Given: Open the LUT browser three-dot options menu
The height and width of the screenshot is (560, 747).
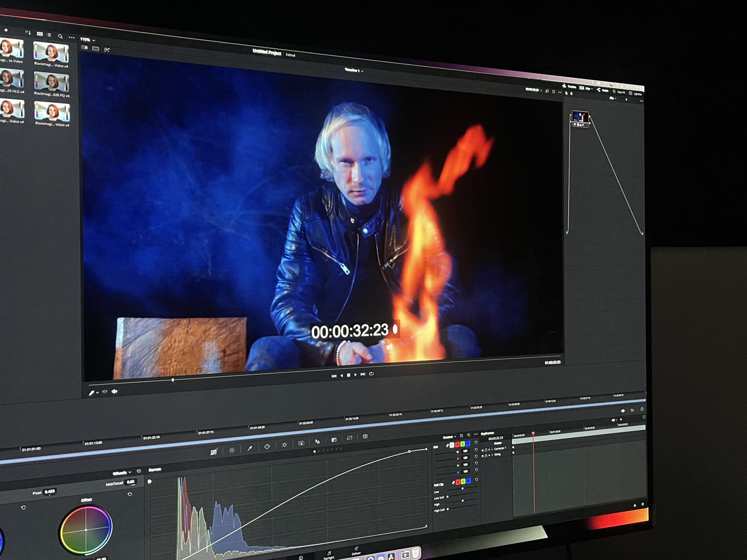Looking at the screenshot, I should point(71,37).
